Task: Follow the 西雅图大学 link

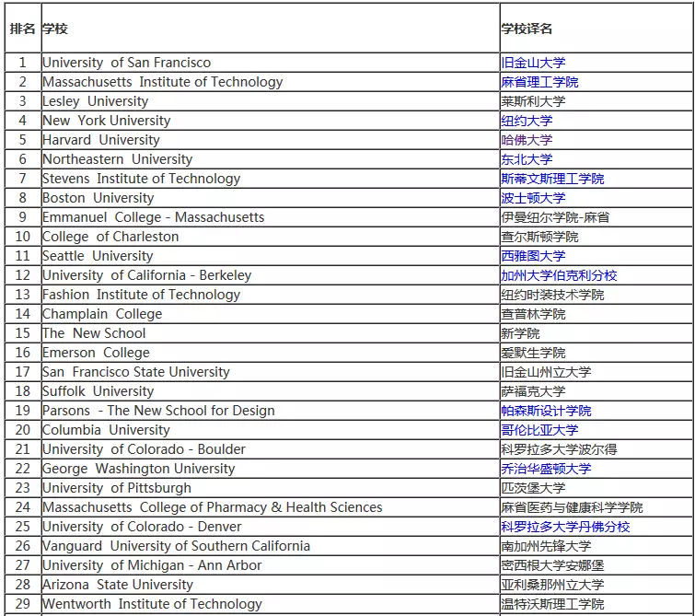Action: pos(533,256)
